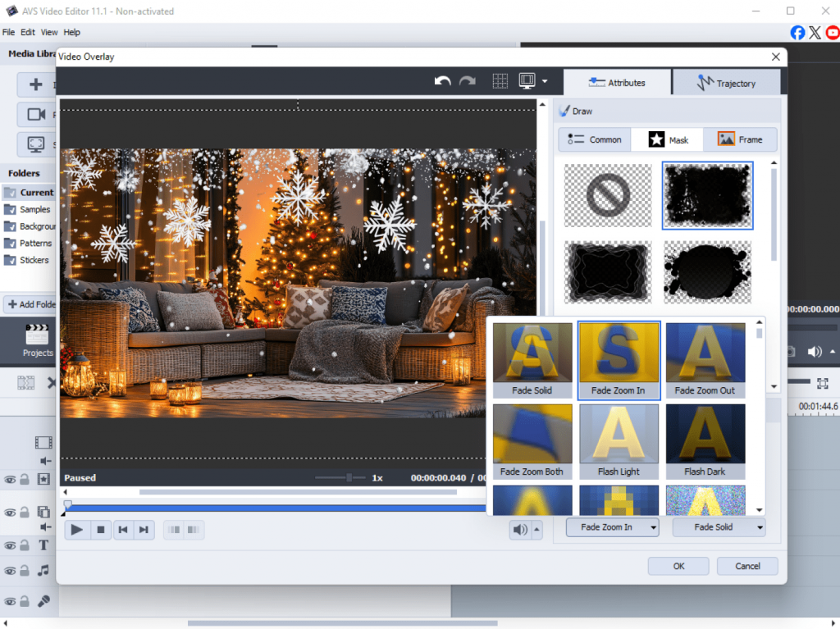Click the Cancel button
The image size is (840, 629).
[x=747, y=566]
